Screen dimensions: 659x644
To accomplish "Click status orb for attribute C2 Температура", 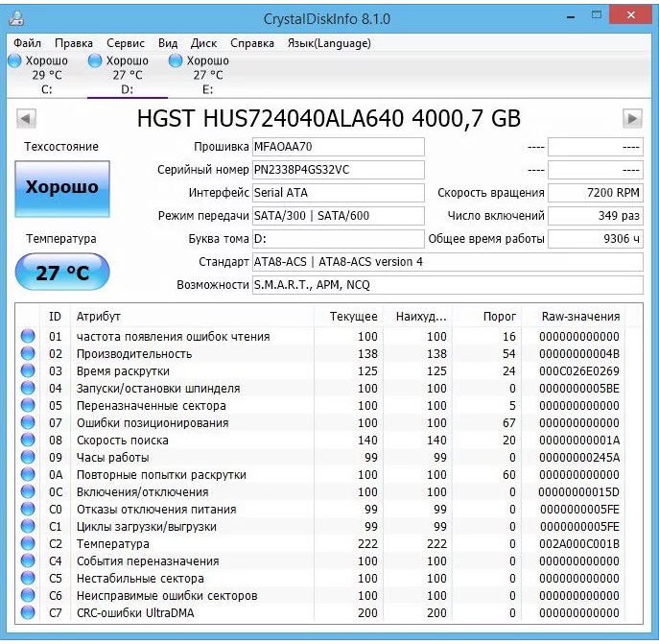I will click(x=28, y=543).
